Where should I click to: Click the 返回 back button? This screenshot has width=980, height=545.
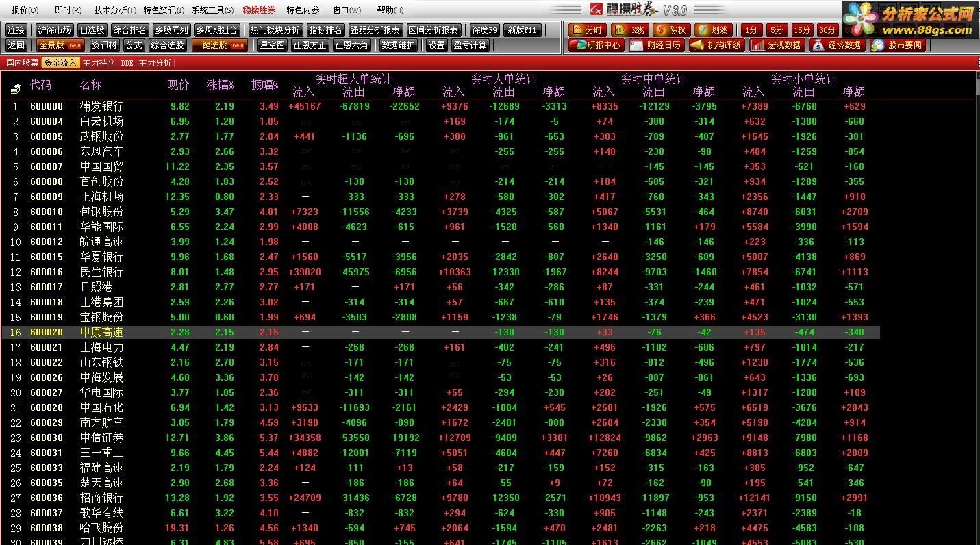coord(16,45)
